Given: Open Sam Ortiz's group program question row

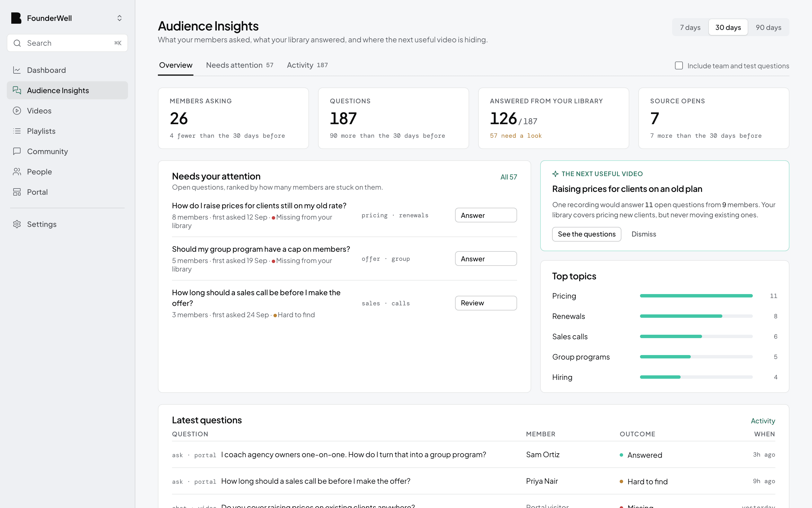Looking at the screenshot, I should coord(473,455).
